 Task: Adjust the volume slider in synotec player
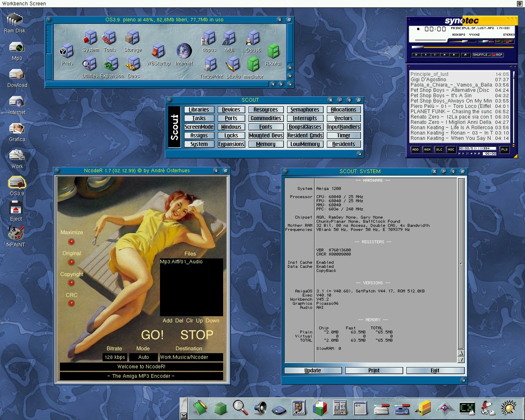pyautogui.click(x=463, y=41)
